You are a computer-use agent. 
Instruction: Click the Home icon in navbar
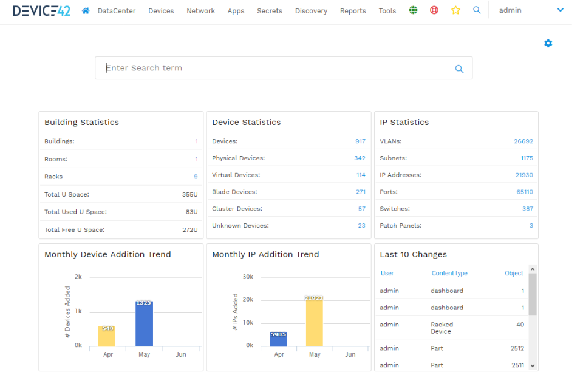click(86, 10)
